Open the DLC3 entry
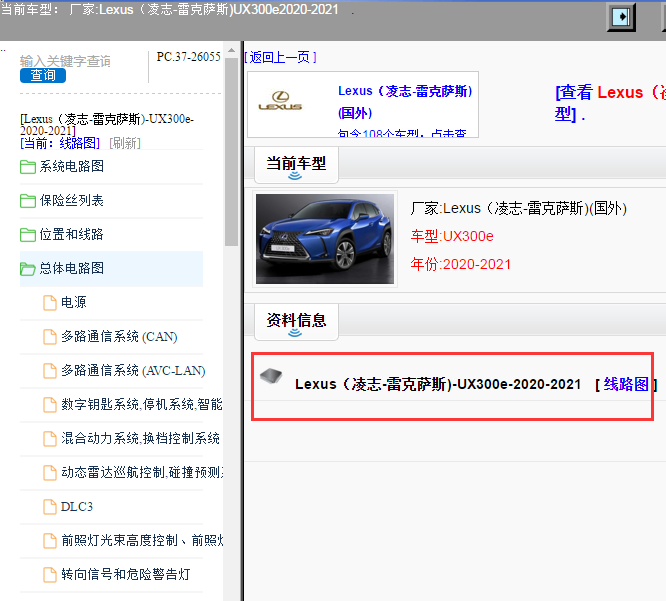Screen dimensions: 666x601 (77, 506)
